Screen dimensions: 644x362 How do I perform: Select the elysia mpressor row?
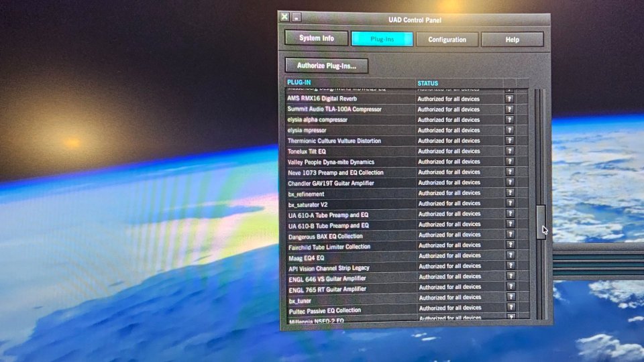pos(407,130)
